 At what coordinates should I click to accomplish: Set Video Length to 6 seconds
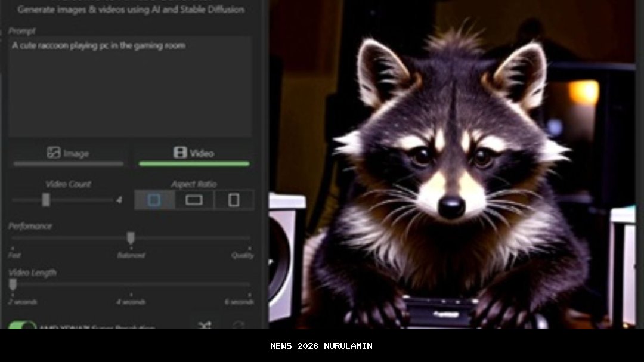click(x=249, y=284)
